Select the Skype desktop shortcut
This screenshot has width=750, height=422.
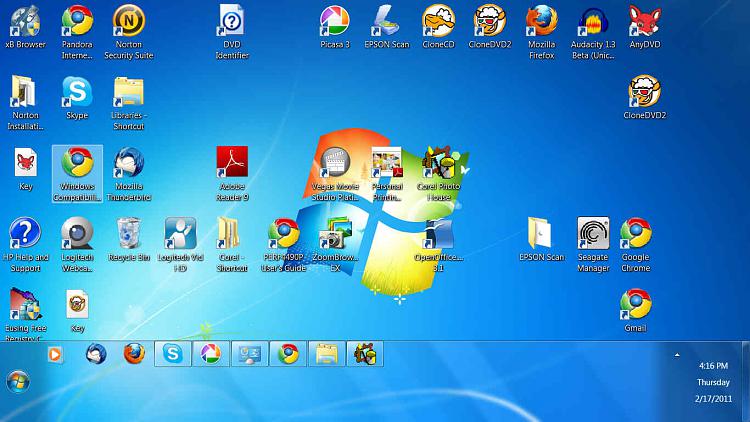coord(77,92)
